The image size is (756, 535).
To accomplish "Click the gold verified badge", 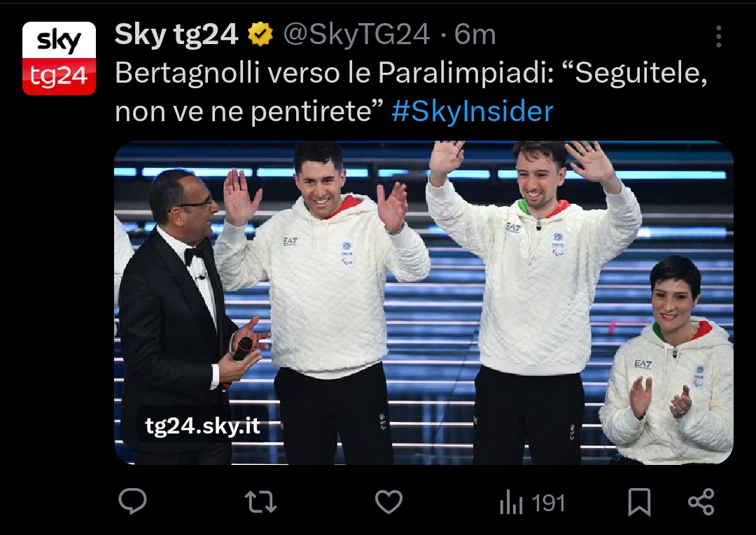I will (260, 35).
